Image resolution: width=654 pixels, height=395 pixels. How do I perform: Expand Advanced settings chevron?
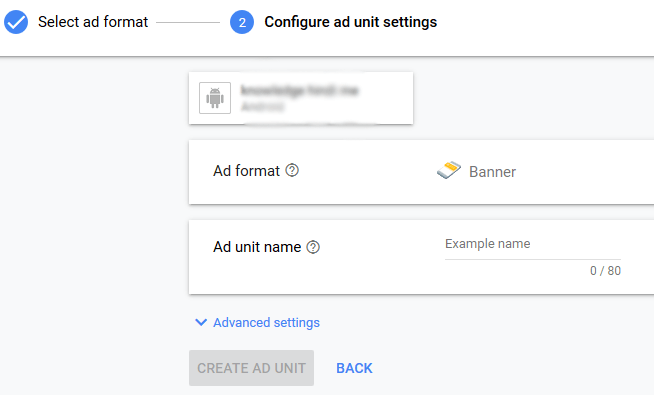(x=201, y=322)
